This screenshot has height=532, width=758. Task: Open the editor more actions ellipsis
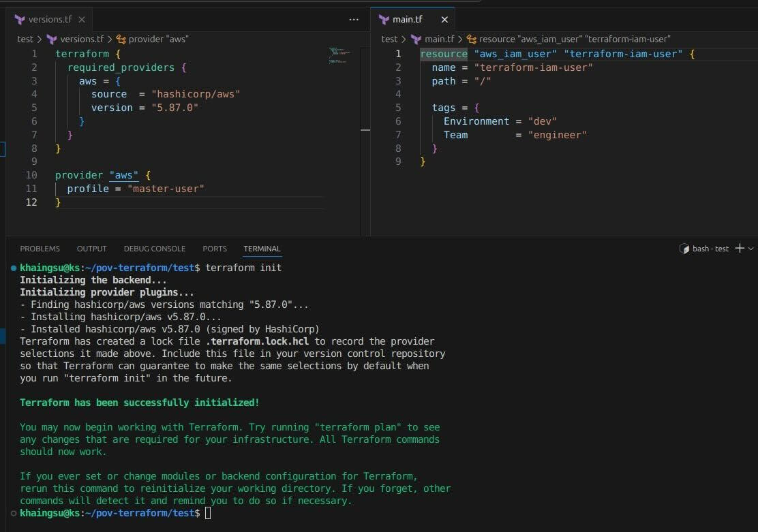pos(354,19)
